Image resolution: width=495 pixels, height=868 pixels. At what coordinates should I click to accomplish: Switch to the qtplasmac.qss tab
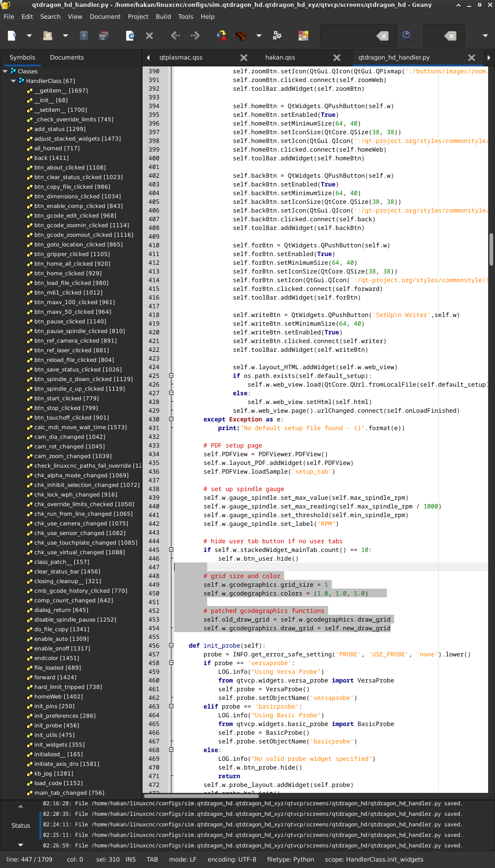tap(181, 57)
